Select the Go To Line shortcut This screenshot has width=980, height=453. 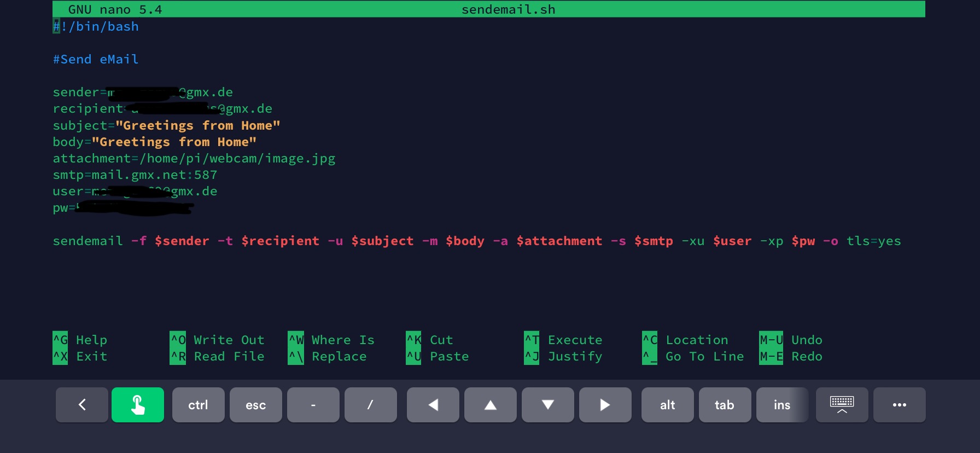(x=693, y=356)
